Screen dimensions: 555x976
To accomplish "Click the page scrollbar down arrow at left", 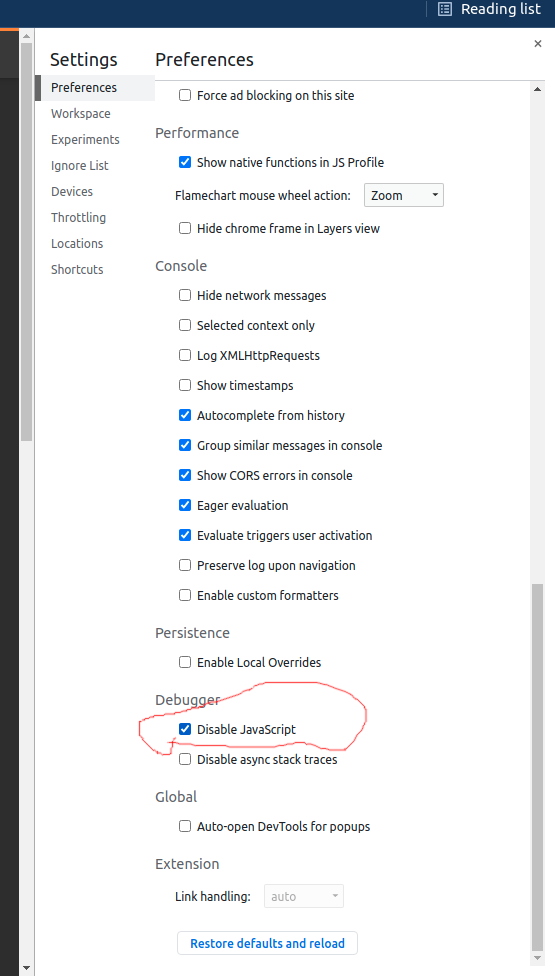I will pyautogui.click(x=26, y=968).
